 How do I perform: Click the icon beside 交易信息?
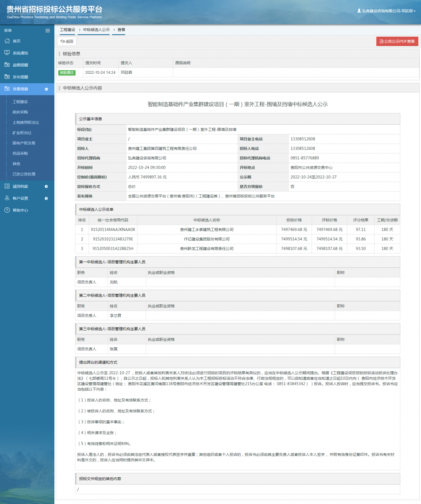tap(7, 88)
